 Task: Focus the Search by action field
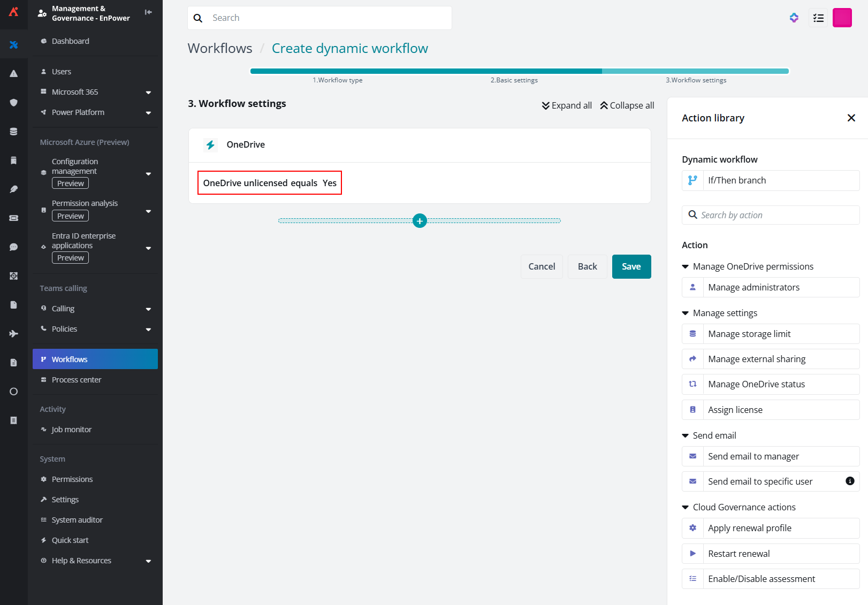pyautogui.click(x=776, y=215)
